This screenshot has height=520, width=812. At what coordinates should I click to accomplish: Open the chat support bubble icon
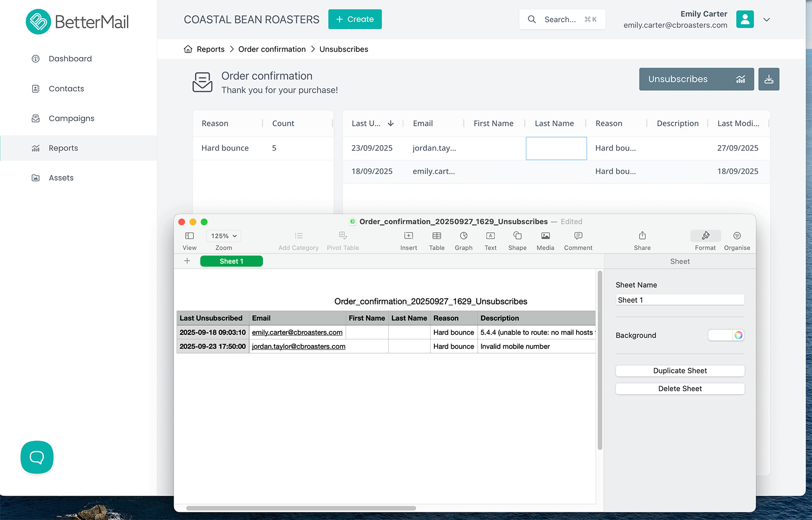pyautogui.click(x=37, y=457)
